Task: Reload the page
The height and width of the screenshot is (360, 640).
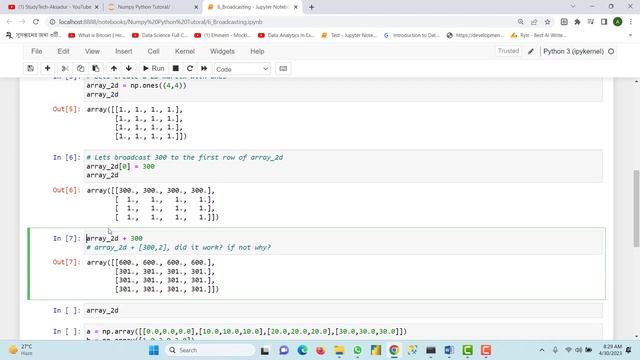Action: point(36,22)
